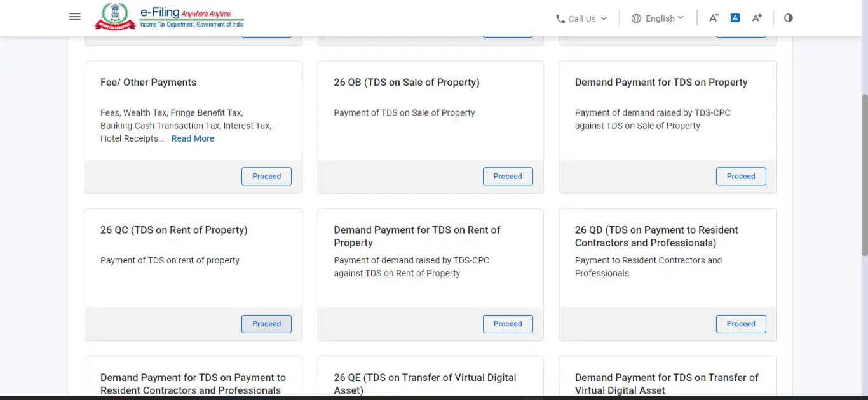This screenshot has width=868, height=400.
Task: Open the hamburger navigation menu
Action: 75,17
